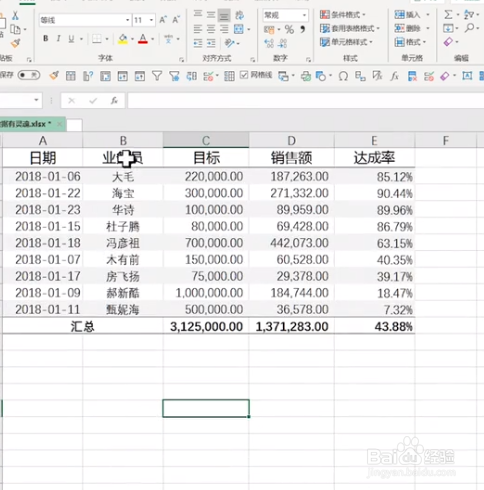Merge and center cells

[239, 29]
